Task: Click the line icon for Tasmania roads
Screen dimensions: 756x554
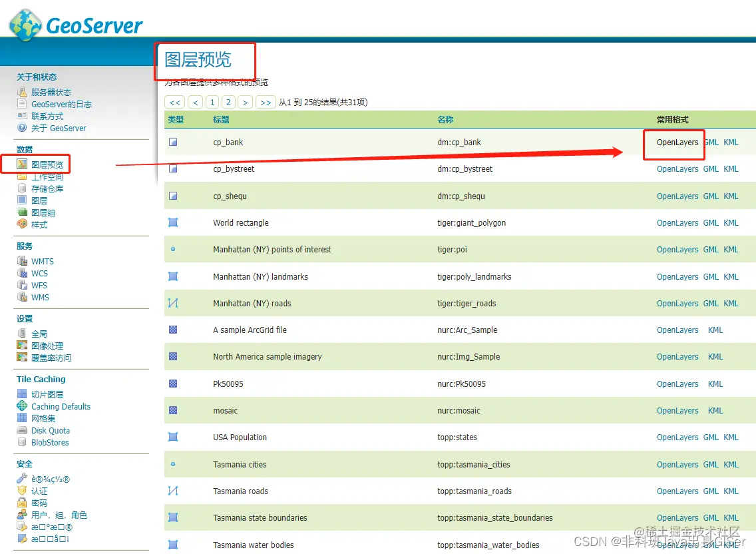Action: click(x=173, y=491)
